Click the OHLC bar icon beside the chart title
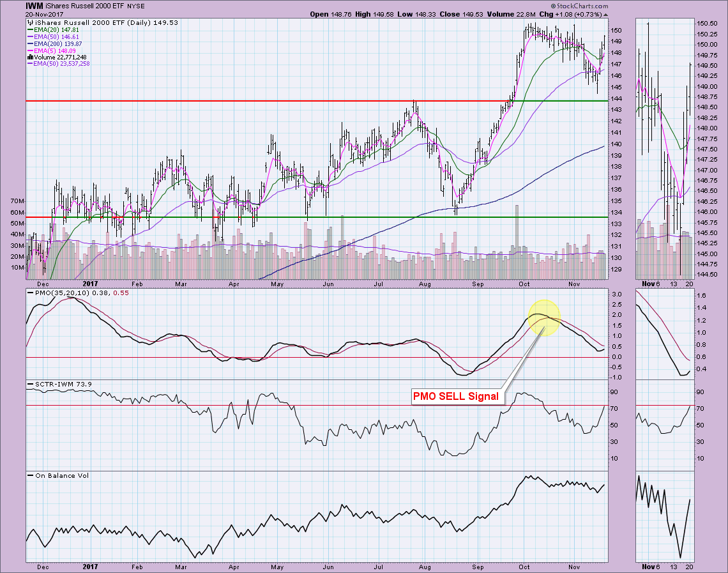728x573 pixels. pos(31,22)
